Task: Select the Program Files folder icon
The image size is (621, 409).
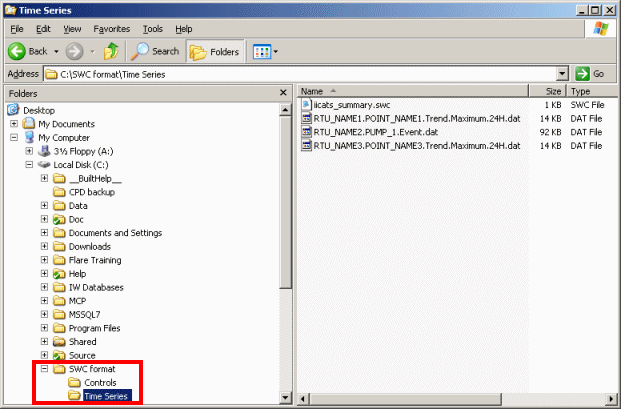Action: click(59, 328)
